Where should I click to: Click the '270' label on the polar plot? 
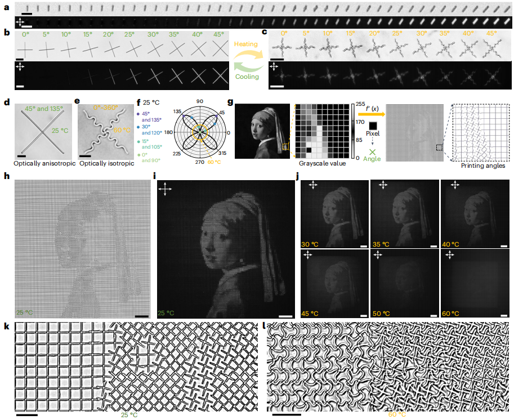[200, 162]
